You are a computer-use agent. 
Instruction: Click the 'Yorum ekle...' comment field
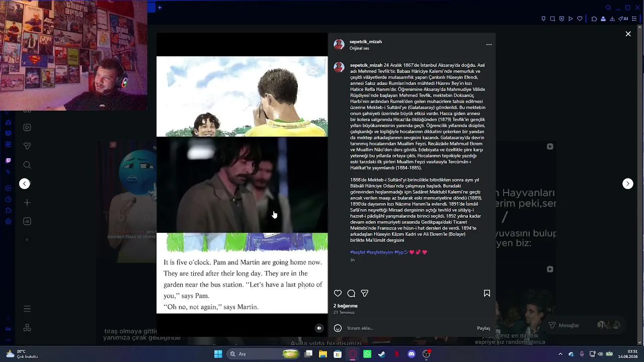410,328
